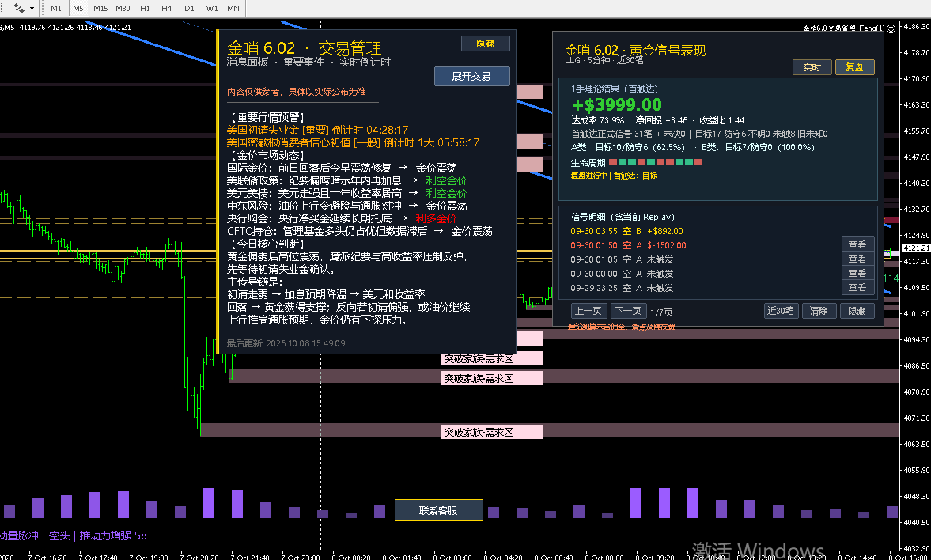Click the 清除 button

pos(819,311)
